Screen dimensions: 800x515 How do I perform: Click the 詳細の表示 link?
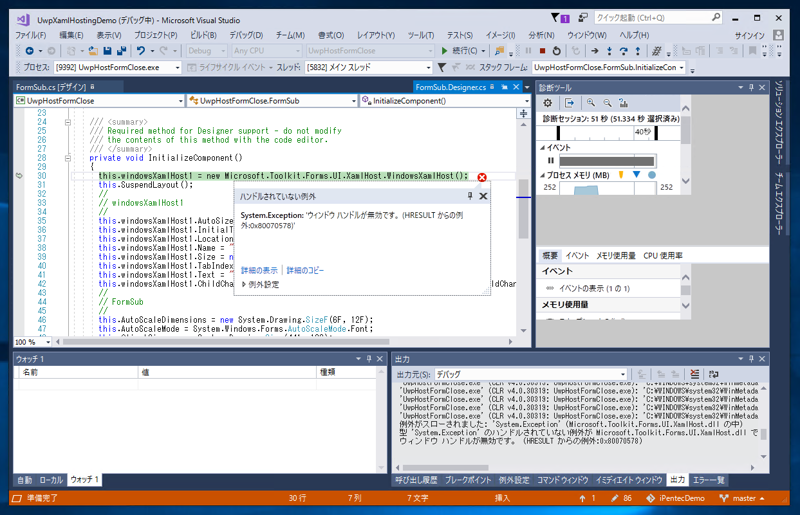point(259,271)
